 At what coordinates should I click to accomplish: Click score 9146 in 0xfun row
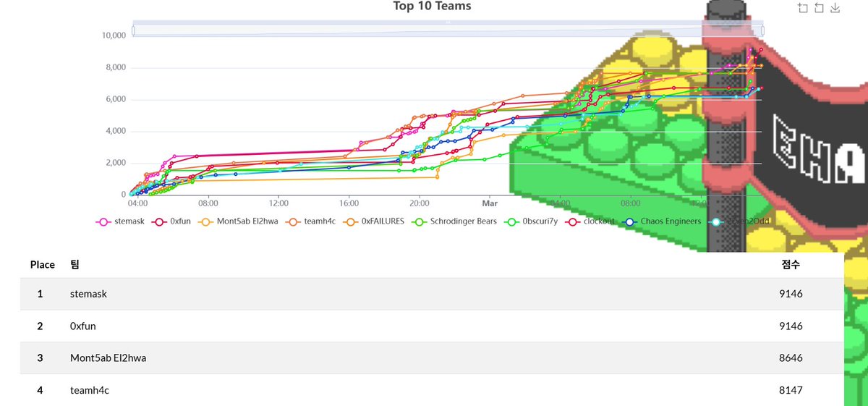point(791,326)
